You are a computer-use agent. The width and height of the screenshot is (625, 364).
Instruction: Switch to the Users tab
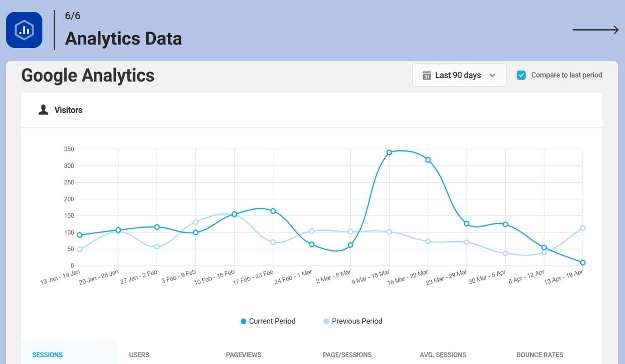pos(139,355)
